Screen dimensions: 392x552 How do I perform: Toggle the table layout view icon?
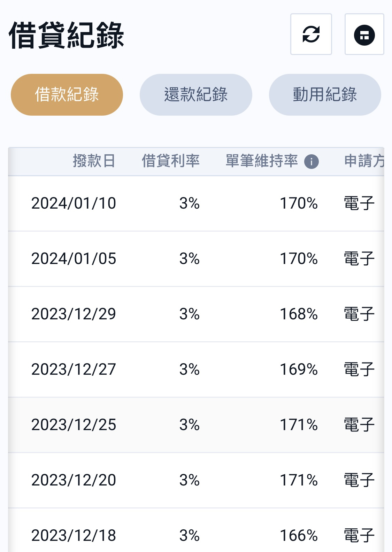click(364, 34)
